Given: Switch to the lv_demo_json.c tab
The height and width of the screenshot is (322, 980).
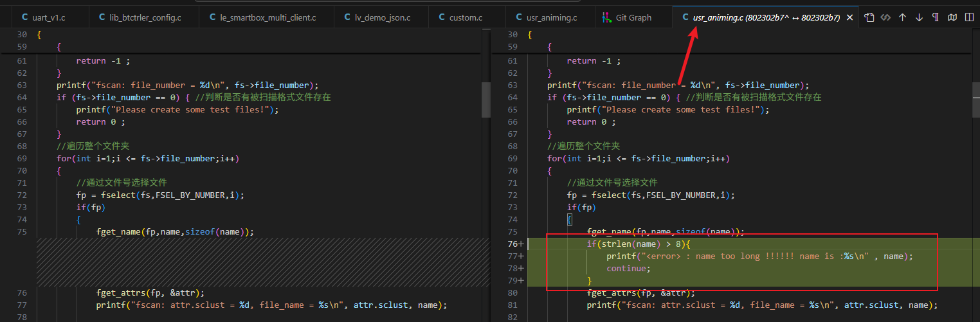Looking at the screenshot, I should point(381,17).
